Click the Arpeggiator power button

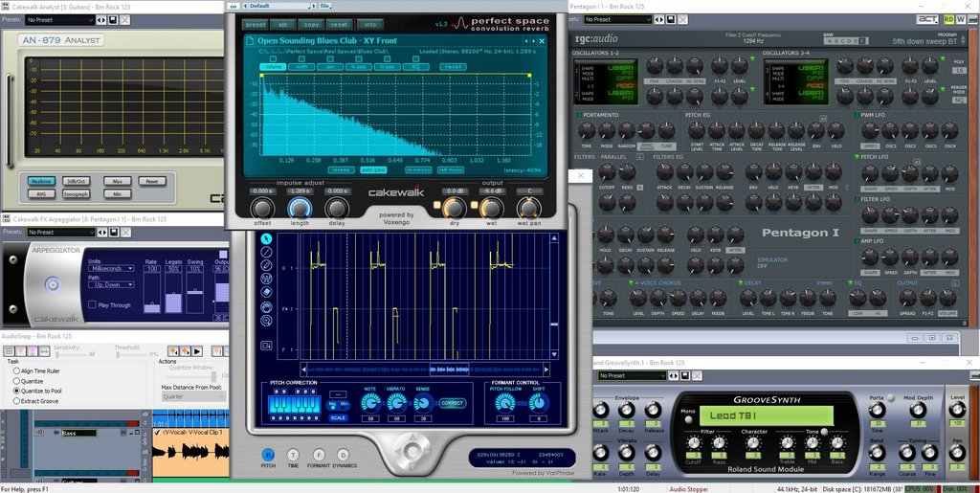54,284
